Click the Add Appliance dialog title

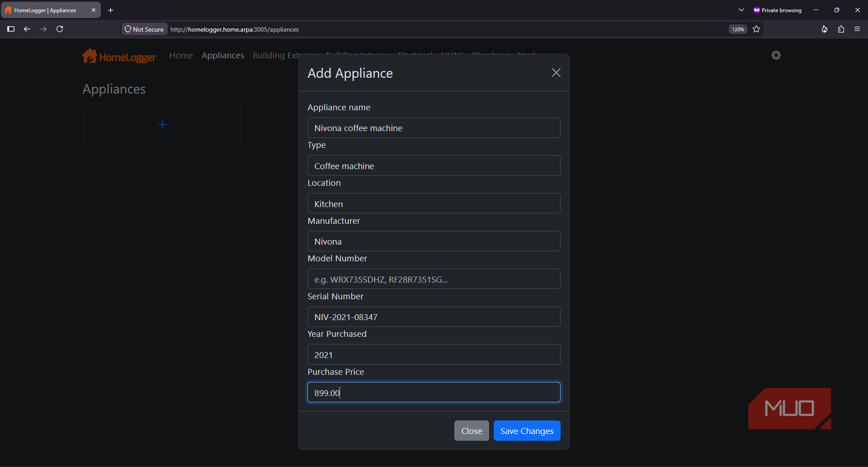pos(350,73)
